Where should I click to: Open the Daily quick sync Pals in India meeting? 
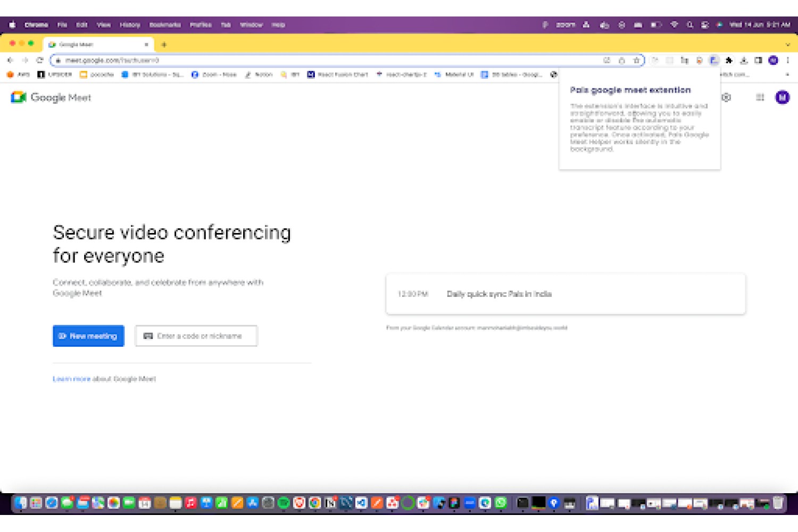pyautogui.click(x=566, y=294)
